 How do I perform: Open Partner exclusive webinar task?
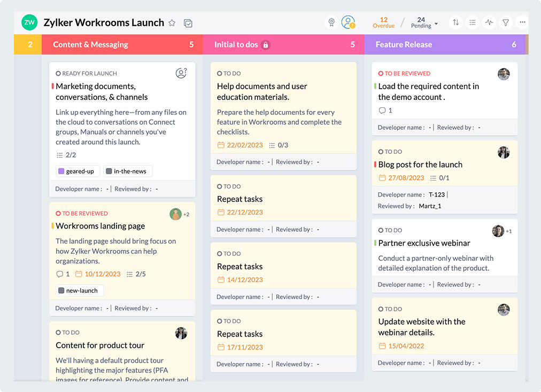pyautogui.click(x=424, y=243)
